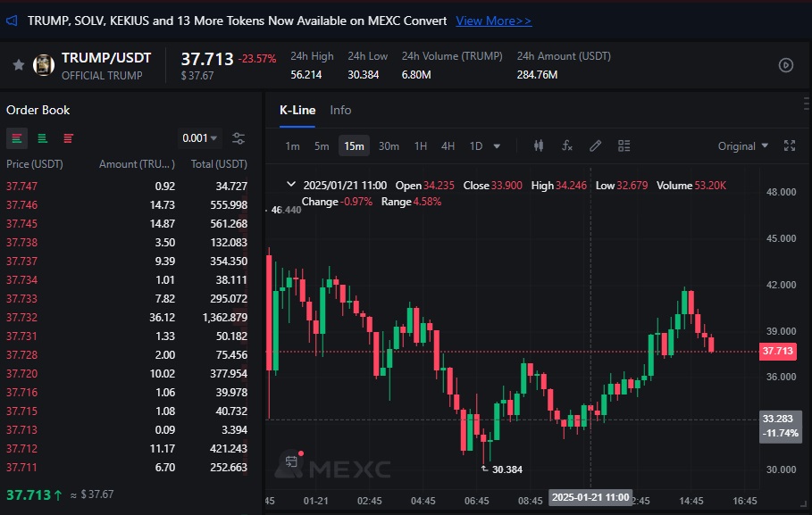Screen dimensions: 812x515
Task: Select the sell order at price 37.738
Action: tap(126, 242)
